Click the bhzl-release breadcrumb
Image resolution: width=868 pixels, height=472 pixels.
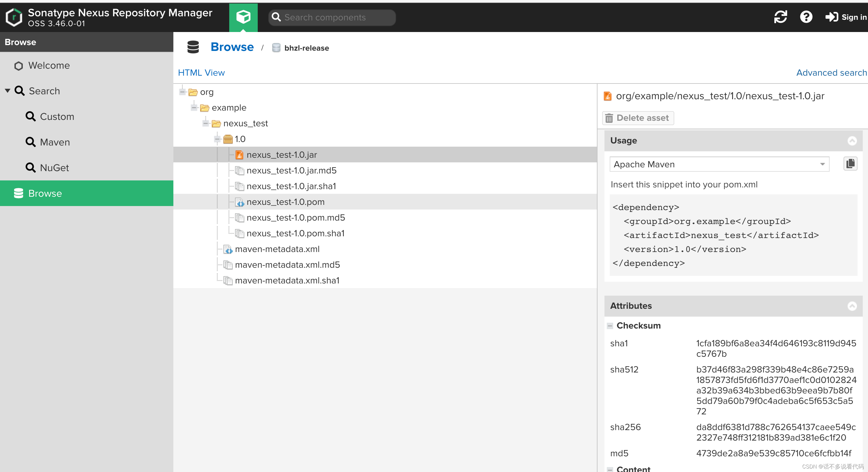[306, 48]
